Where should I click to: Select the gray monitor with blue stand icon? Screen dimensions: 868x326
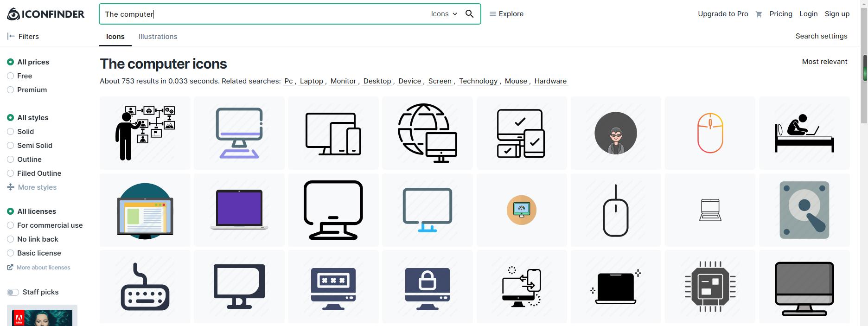point(428,210)
